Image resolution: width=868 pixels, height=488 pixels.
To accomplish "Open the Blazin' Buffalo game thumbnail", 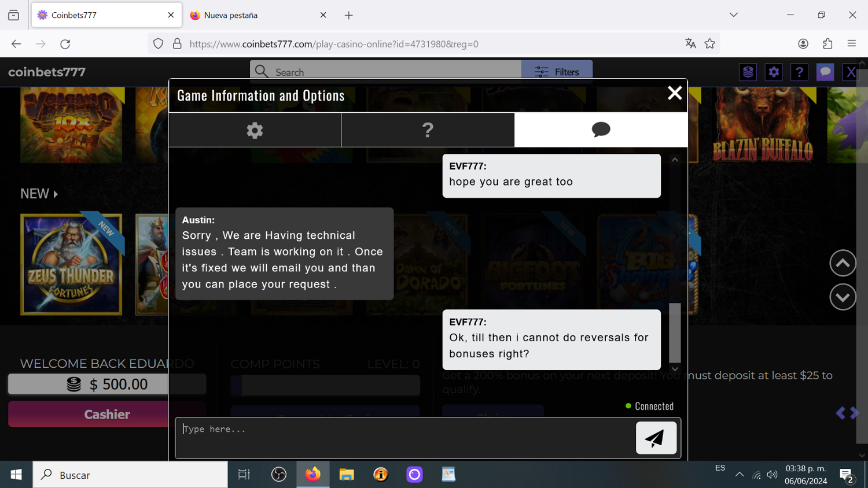I will 763,125.
